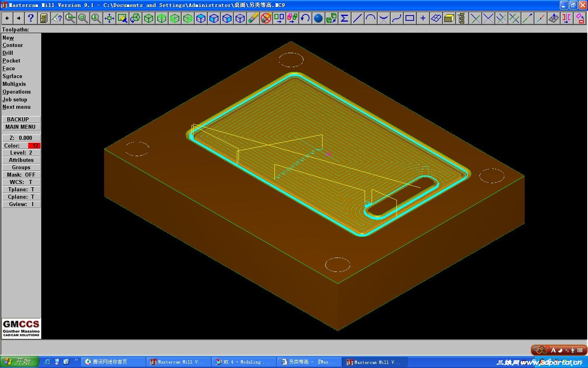Select the Create Fillet tool

click(383, 18)
